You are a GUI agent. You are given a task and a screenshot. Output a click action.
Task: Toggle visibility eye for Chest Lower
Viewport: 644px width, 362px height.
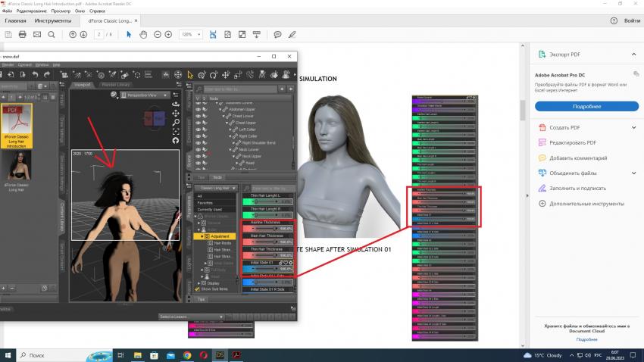tap(198, 116)
